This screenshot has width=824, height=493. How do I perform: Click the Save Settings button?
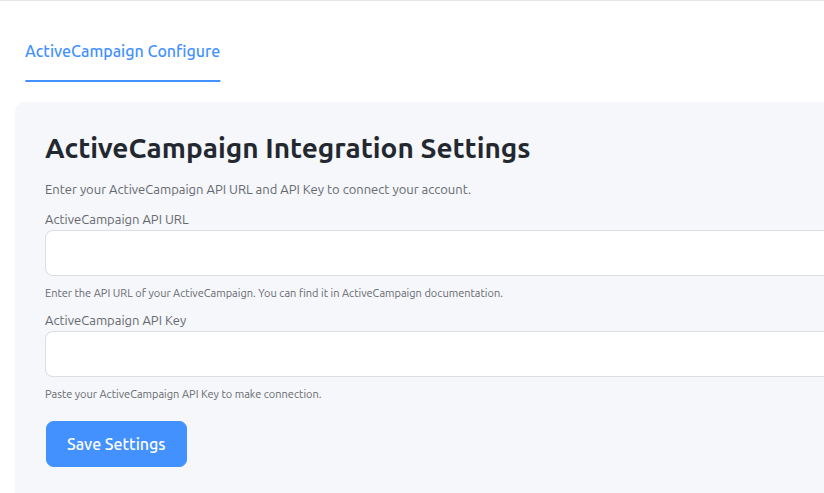pos(116,444)
